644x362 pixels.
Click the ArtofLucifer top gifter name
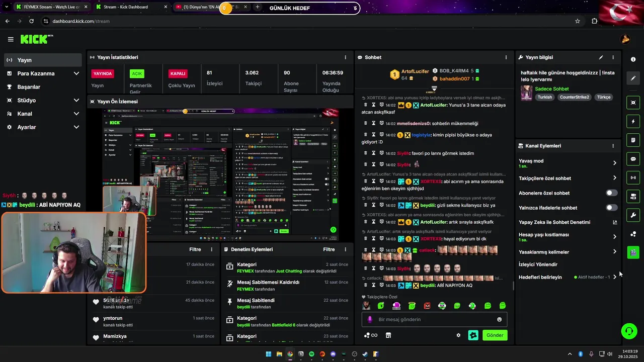point(415,71)
